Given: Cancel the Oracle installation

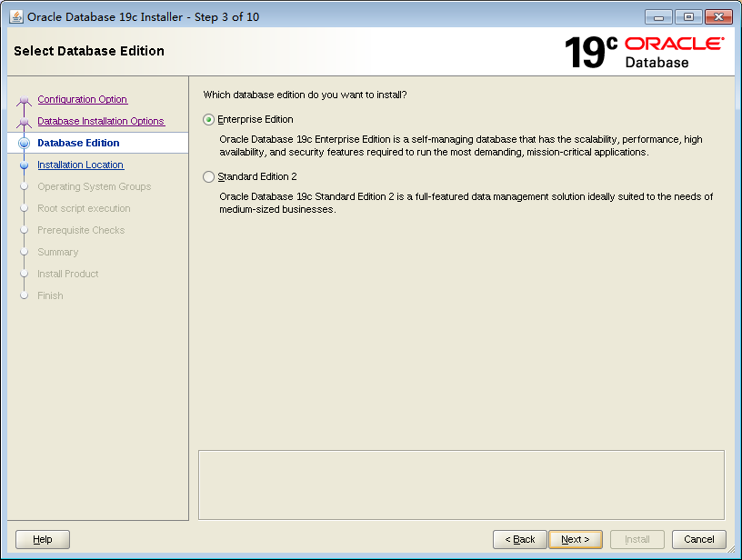Looking at the screenshot, I should coord(698,539).
